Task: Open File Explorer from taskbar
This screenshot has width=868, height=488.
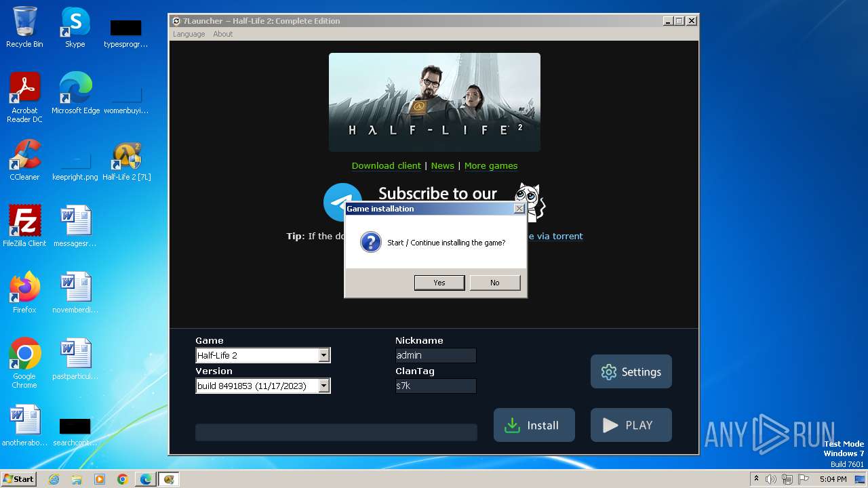Action: (77, 479)
